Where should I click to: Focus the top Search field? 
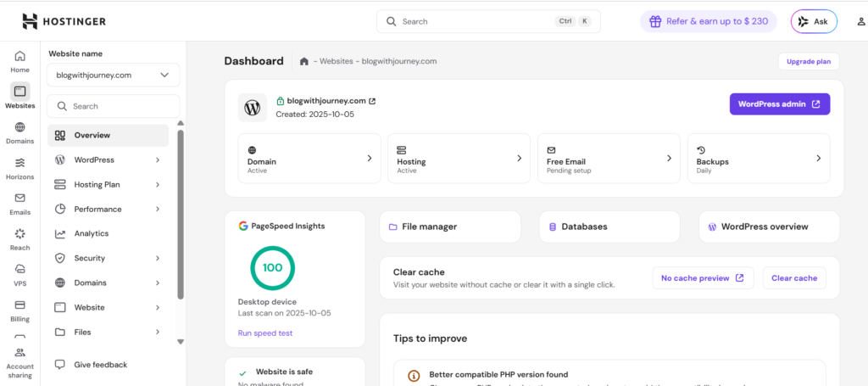pos(488,21)
